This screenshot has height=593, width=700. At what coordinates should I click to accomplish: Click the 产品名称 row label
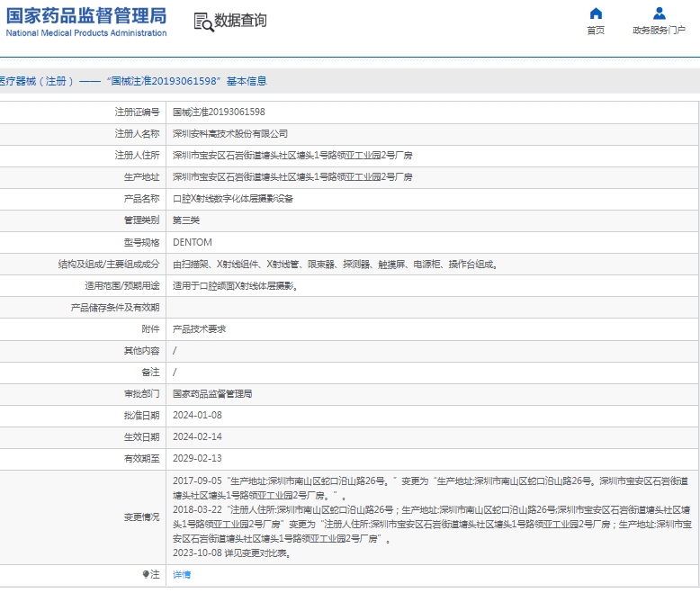click(x=141, y=198)
